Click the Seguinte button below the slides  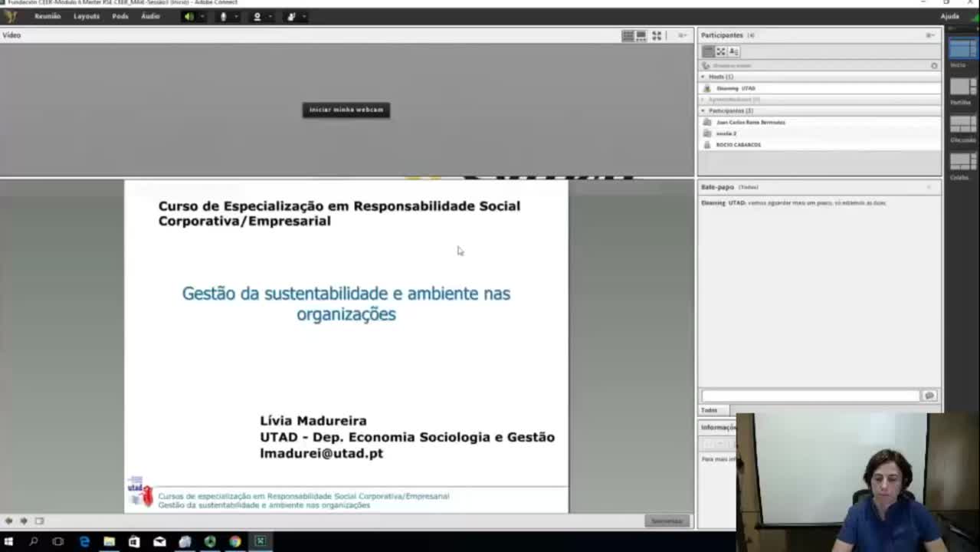pyautogui.click(x=666, y=521)
